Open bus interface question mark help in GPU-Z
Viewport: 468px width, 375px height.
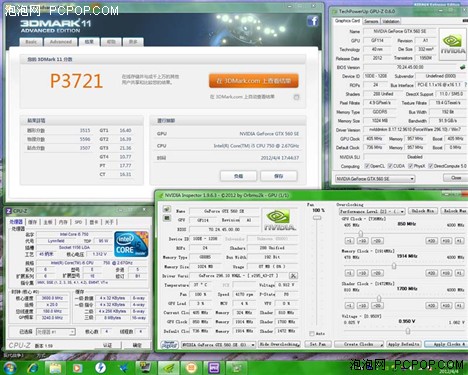[x=466, y=85]
